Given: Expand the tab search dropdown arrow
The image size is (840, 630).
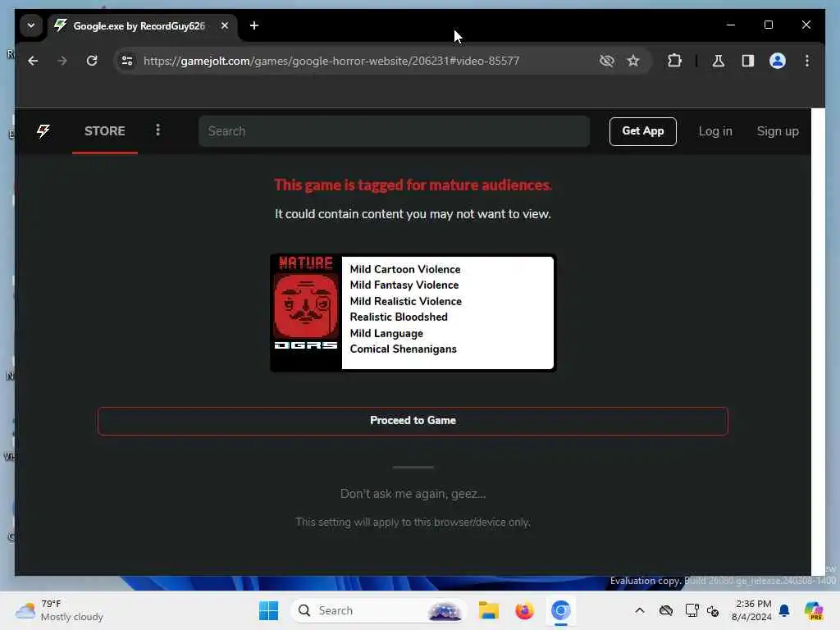Looking at the screenshot, I should tap(31, 25).
